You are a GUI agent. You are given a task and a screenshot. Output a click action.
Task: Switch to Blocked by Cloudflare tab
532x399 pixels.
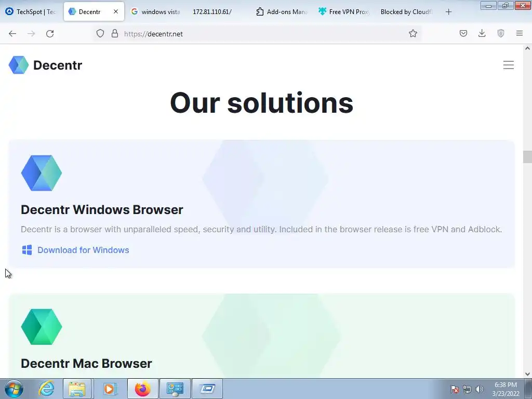click(406, 12)
